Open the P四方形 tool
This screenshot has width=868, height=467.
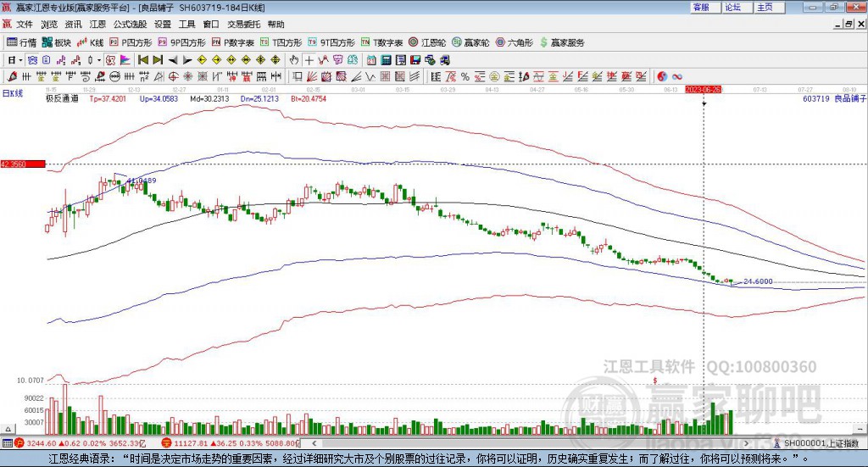131,42
